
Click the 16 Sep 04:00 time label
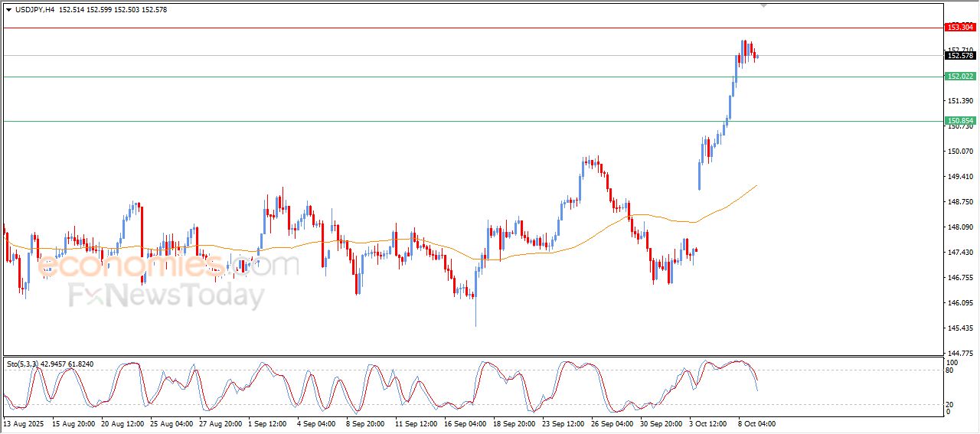pyautogui.click(x=465, y=423)
